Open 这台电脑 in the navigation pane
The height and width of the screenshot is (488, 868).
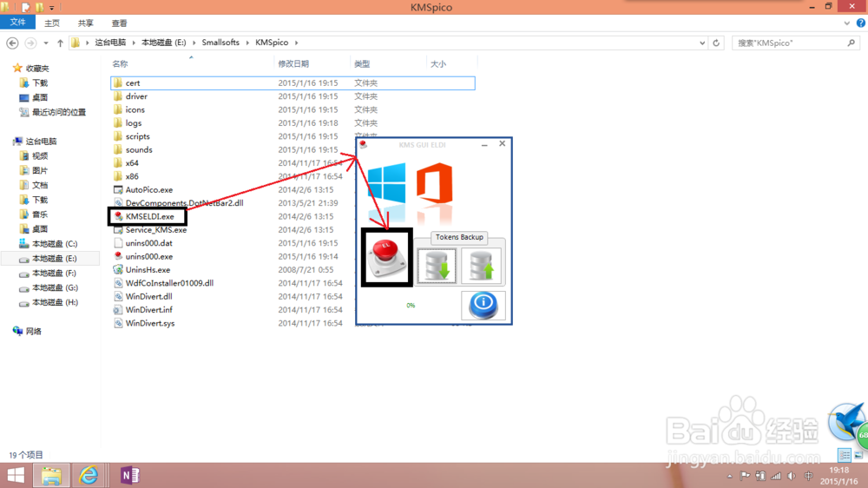point(41,142)
